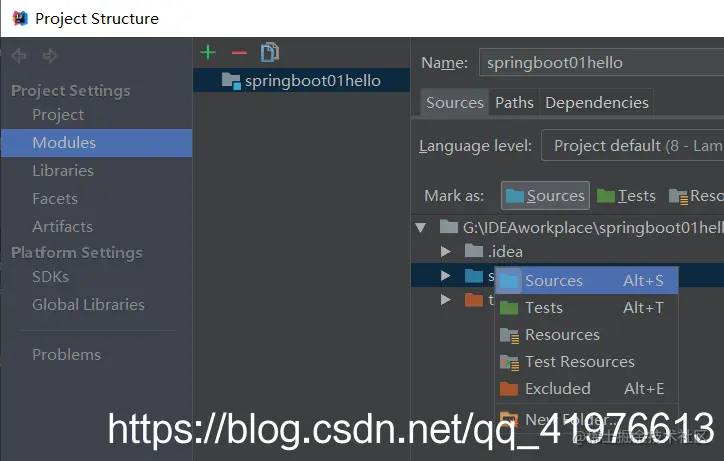Collapse the G:\IDEAworkplace root folder

tap(421, 227)
